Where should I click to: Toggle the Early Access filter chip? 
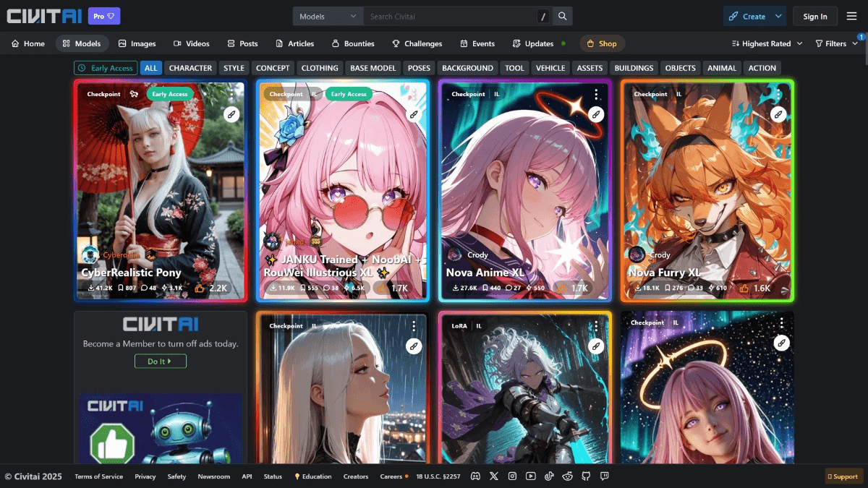[x=106, y=68]
